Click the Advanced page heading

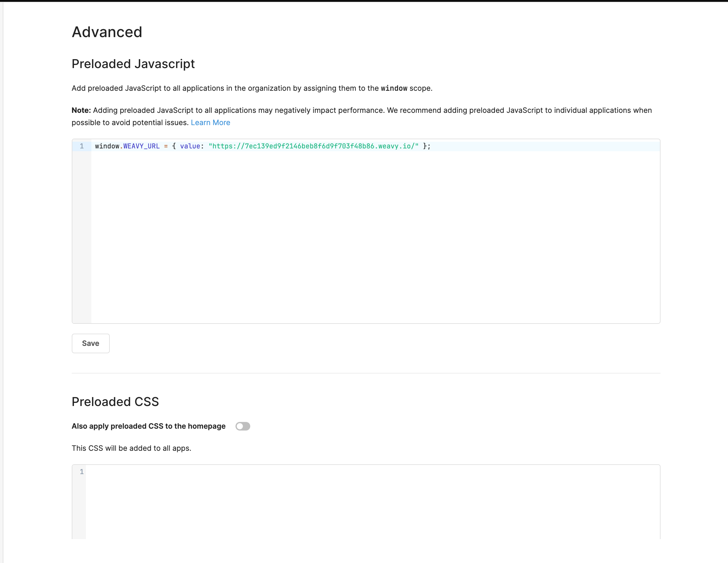pos(107,32)
